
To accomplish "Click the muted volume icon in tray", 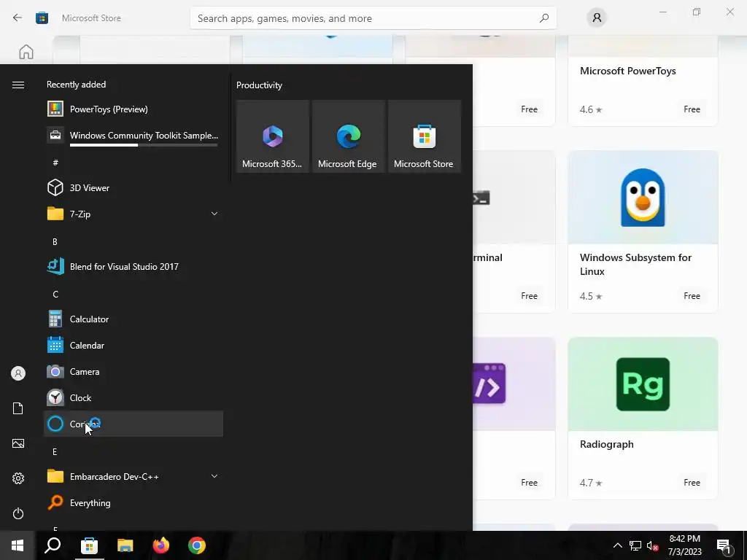I will point(653,545).
